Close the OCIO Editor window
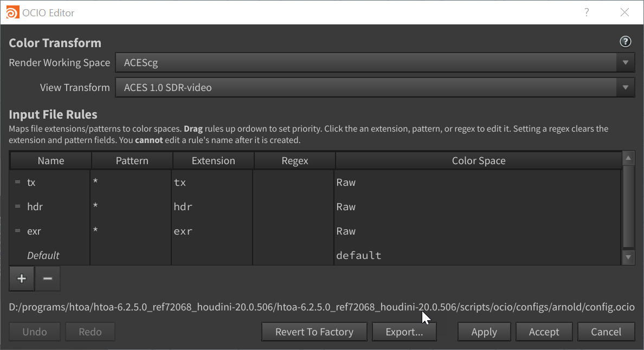 [x=624, y=12]
